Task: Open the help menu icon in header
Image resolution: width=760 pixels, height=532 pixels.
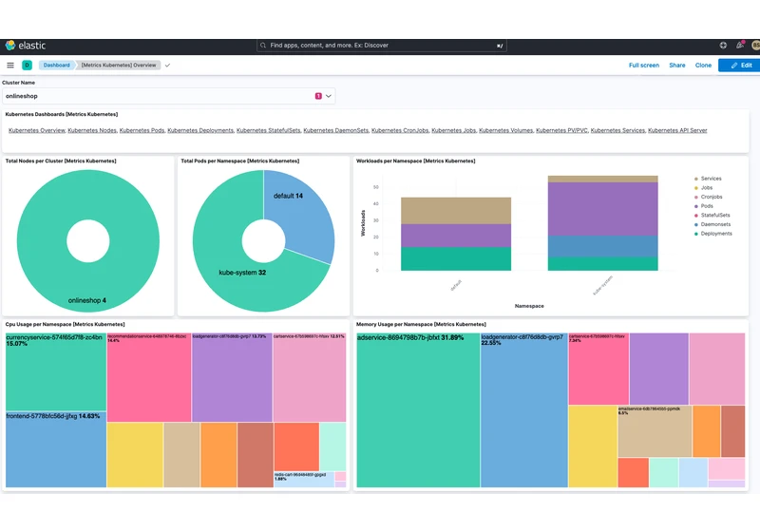Action: [723, 45]
